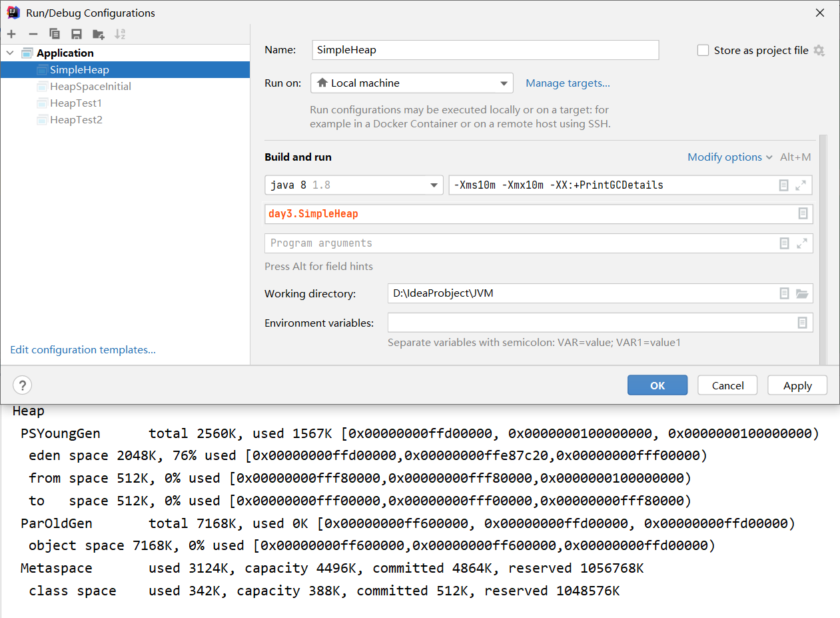This screenshot has height=618, width=840.
Task: Open the Manage targets link
Action: (568, 83)
